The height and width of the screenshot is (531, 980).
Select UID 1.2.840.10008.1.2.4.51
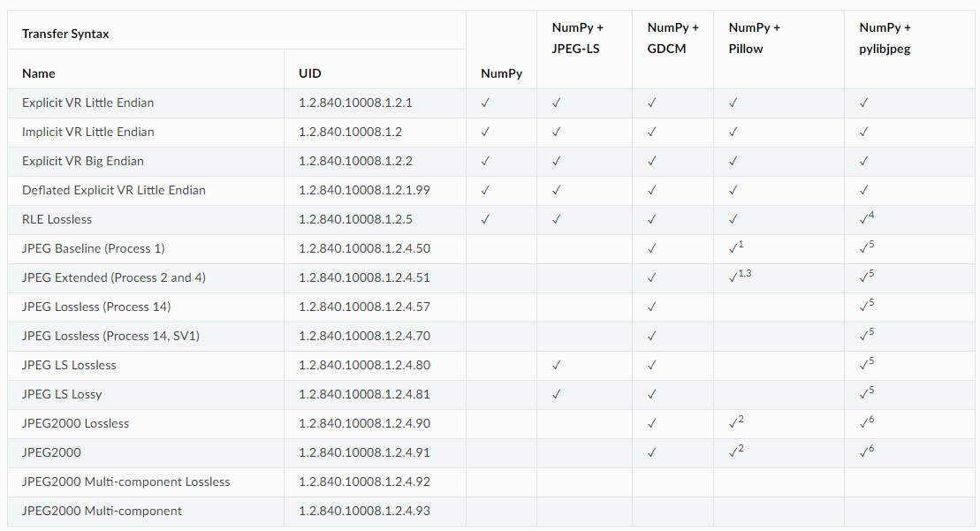pyautogui.click(x=364, y=277)
